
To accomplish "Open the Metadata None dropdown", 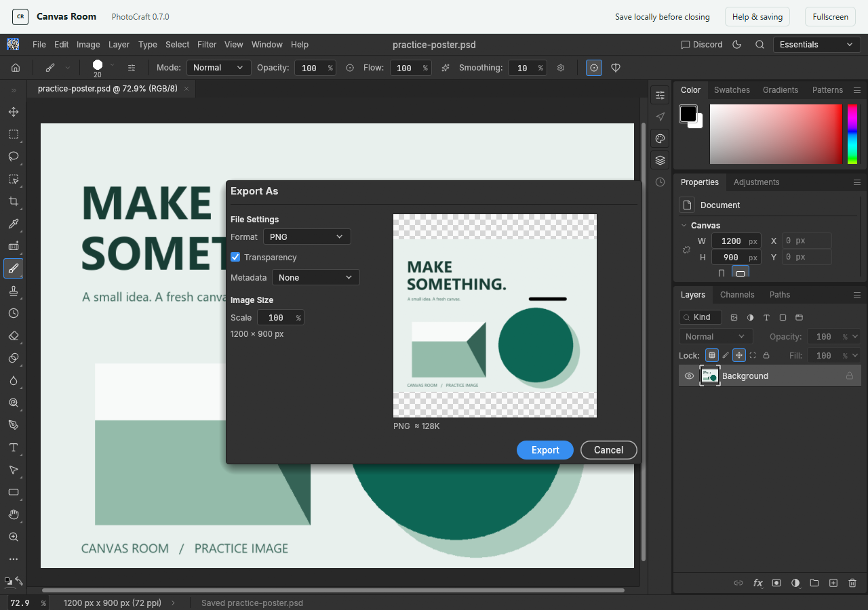I will [x=316, y=277].
